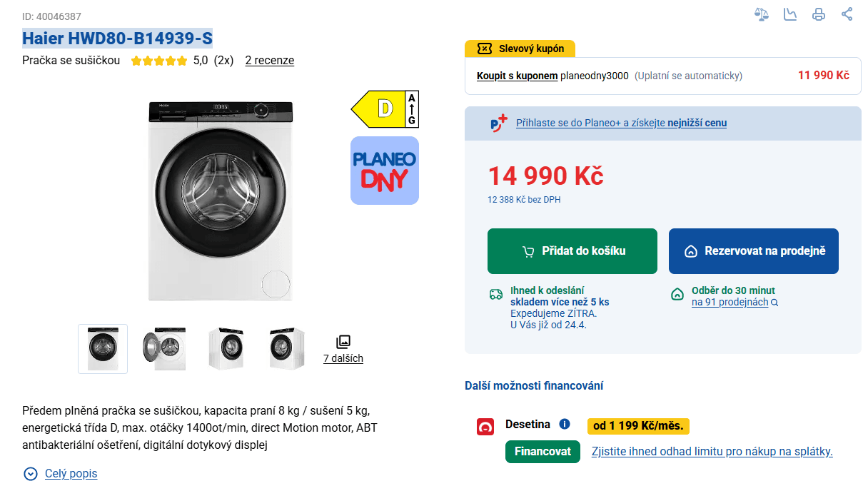Open the na 91 prodejnách link
868x481 pixels.
pos(730,303)
